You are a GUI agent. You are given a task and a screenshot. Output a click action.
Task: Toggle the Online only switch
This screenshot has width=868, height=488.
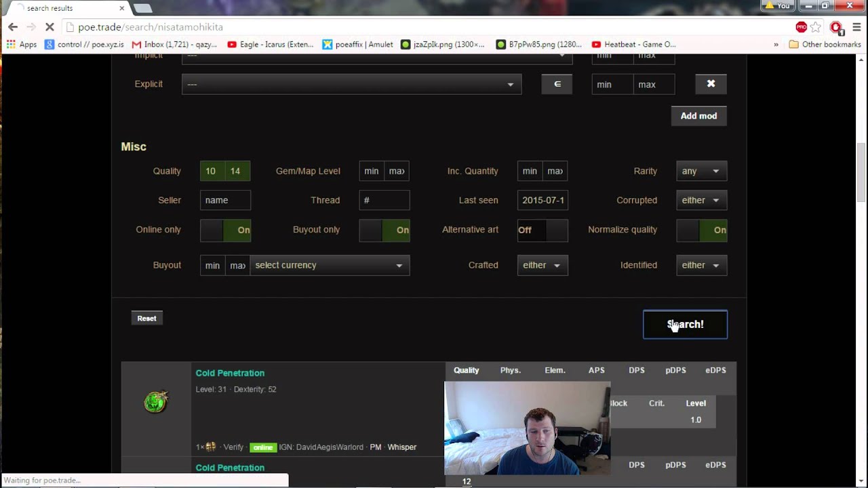coord(225,230)
